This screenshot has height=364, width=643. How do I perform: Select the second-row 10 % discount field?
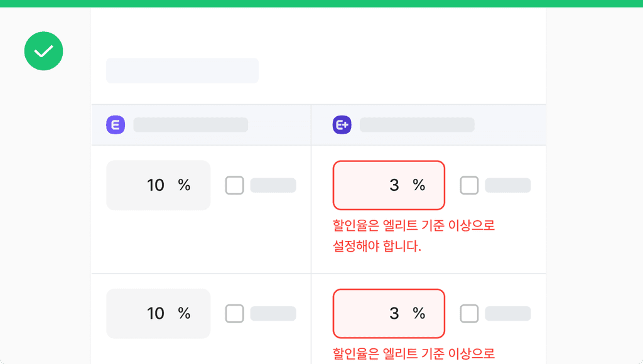(158, 313)
